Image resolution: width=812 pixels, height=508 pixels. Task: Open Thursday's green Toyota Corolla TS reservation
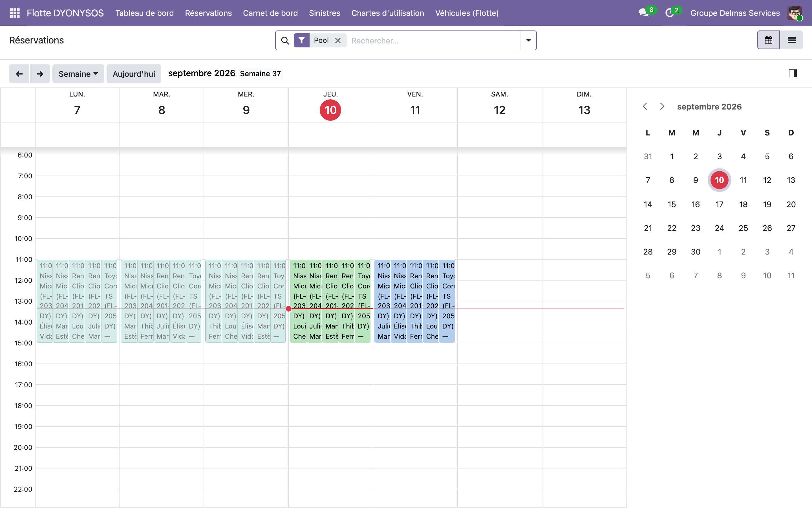(362, 301)
